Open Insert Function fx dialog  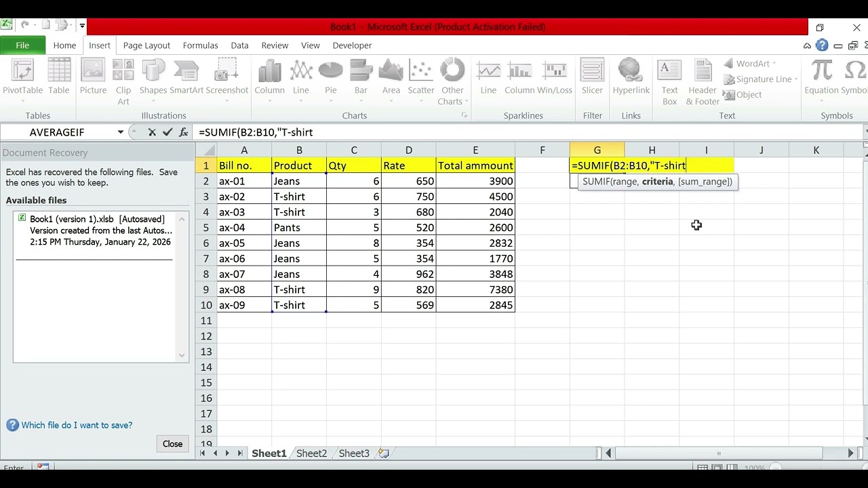[x=183, y=132]
